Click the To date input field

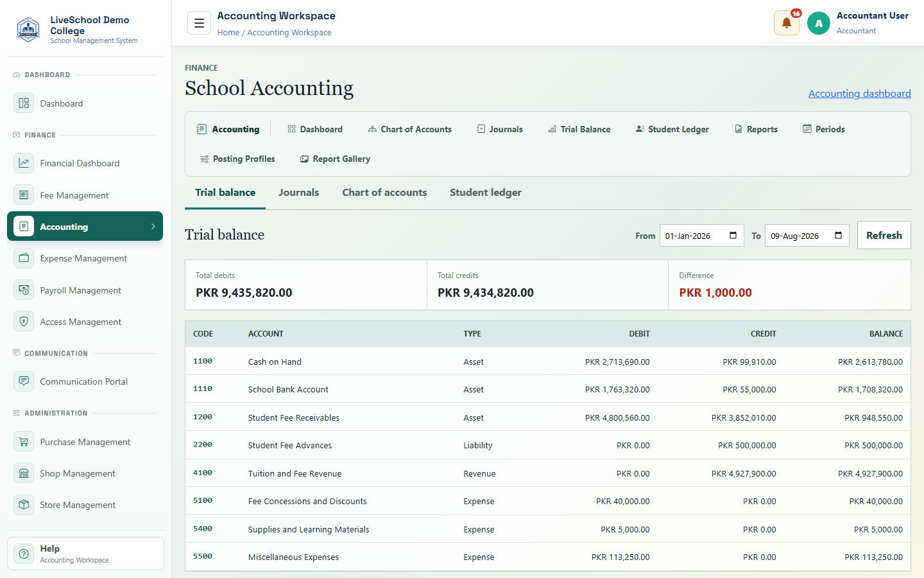[x=807, y=236]
